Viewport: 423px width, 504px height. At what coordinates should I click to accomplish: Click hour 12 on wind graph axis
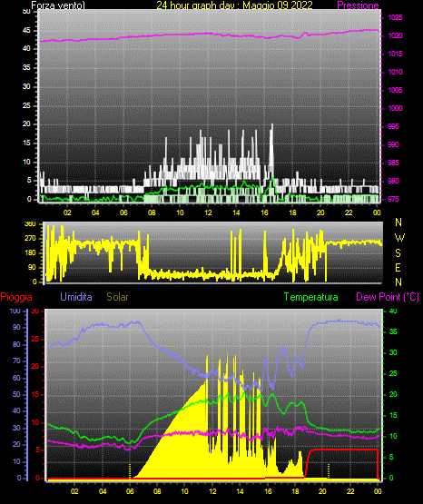tap(208, 212)
